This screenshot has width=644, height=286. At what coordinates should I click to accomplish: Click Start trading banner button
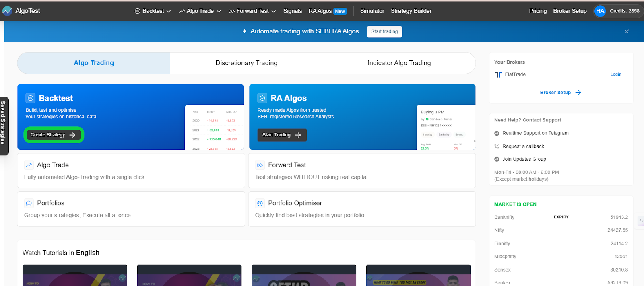[x=384, y=31]
